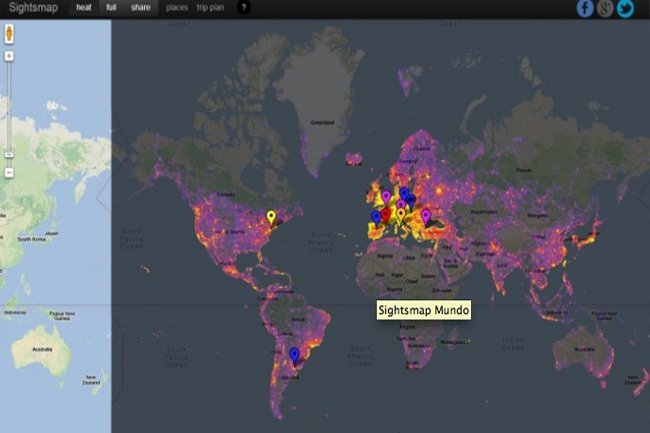Select the topmost blue pin in Europe
Image resolution: width=650 pixels, height=433 pixels.
tap(404, 193)
